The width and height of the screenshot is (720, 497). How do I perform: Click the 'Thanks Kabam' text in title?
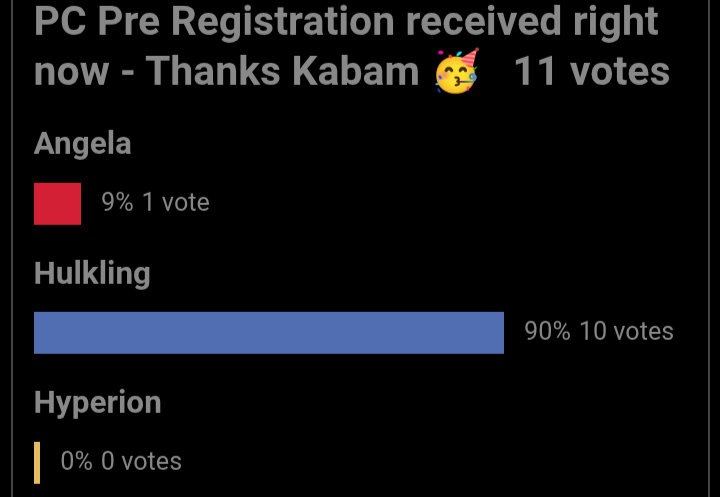coord(282,71)
